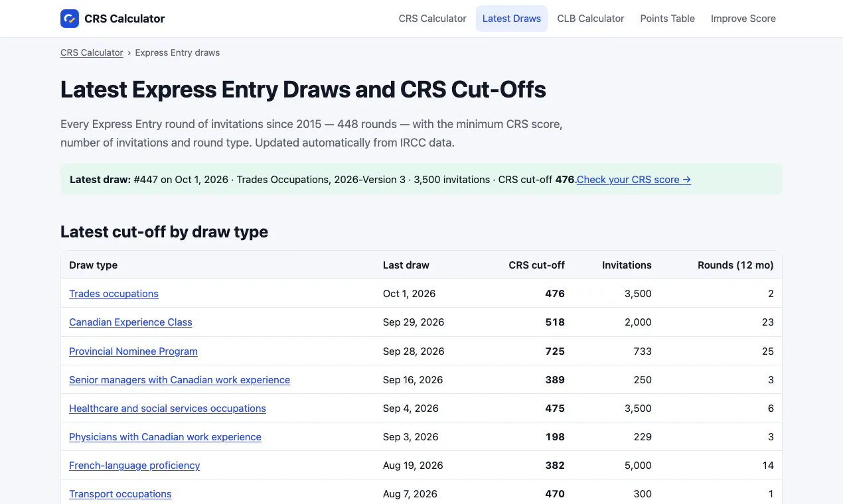Go to the Points Table page
The image size is (843, 504).
667,19
